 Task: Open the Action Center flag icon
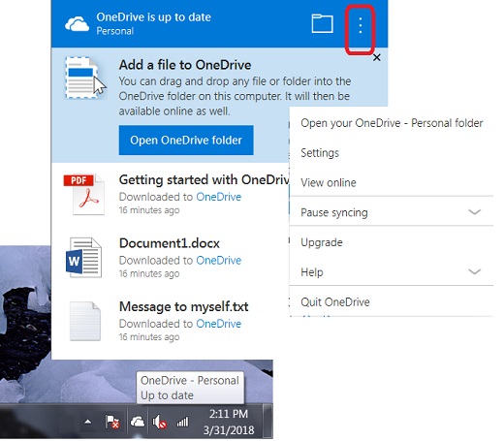click(x=112, y=422)
